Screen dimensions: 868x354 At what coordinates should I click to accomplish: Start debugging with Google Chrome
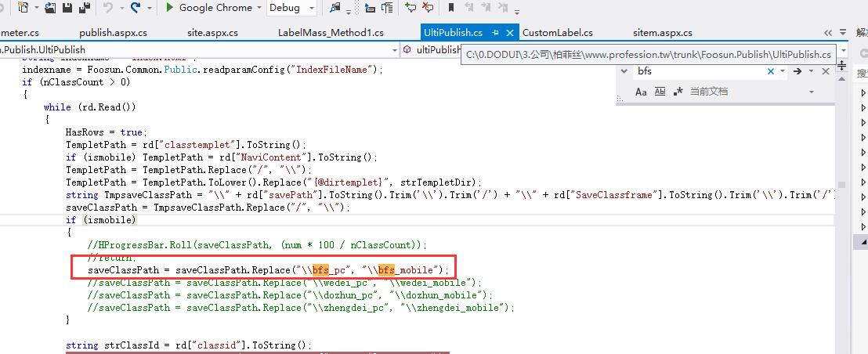coord(208,7)
